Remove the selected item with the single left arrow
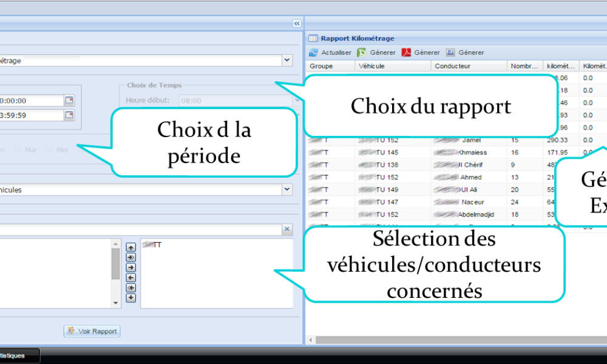Screen dimensions: 607x364 [131, 277]
